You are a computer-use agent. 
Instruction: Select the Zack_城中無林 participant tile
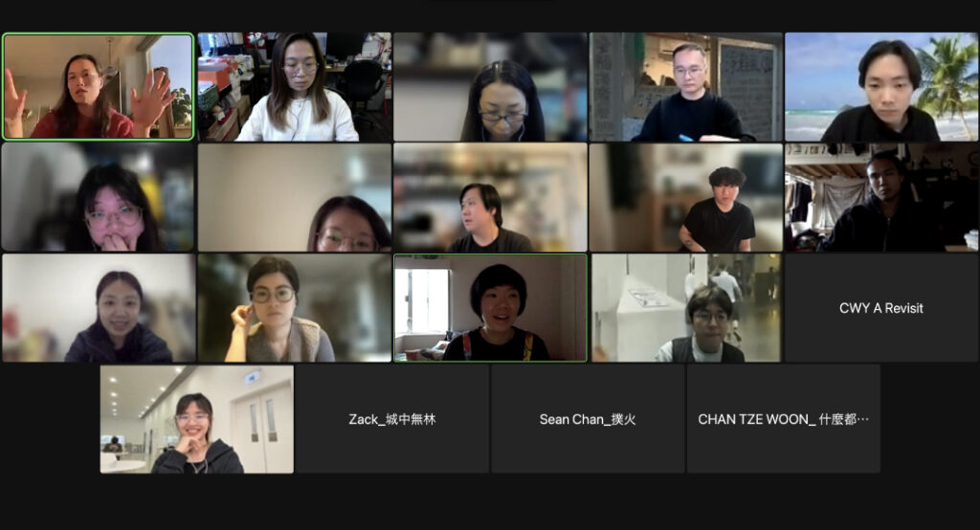pyautogui.click(x=391, y=419)
